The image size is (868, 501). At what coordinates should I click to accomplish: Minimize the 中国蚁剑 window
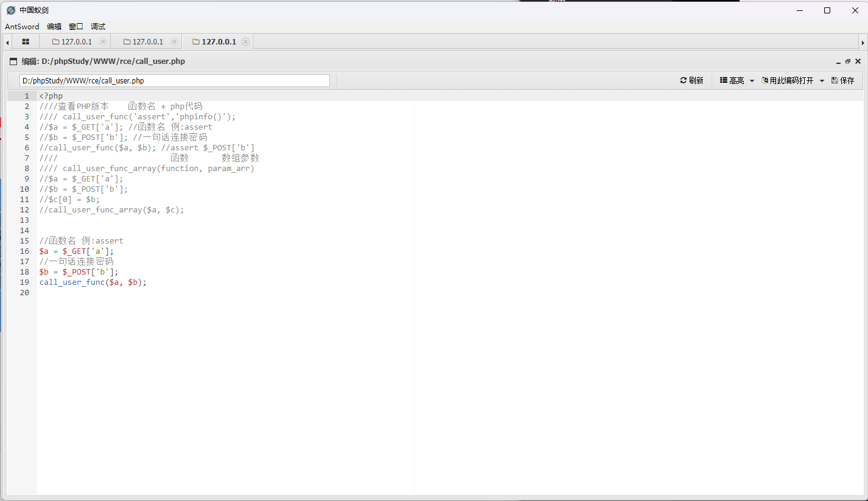(x=799, y=10)
